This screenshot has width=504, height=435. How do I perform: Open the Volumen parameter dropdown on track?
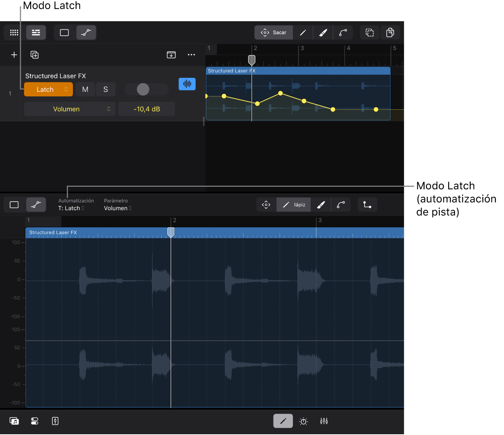tap(70, 109)
